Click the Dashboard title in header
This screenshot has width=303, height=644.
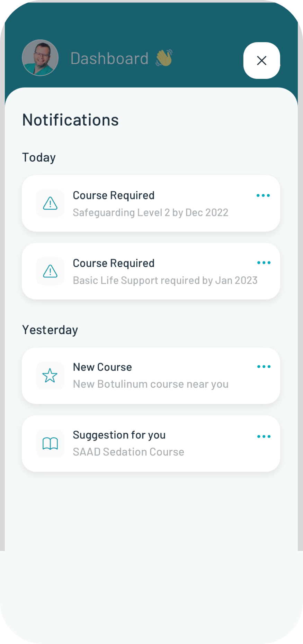[x=109, y=58]
